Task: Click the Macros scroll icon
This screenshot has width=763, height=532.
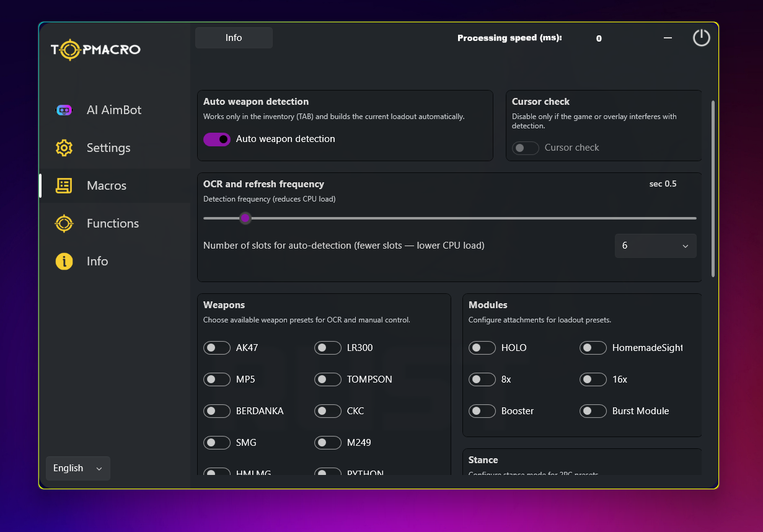Action: coord(64,186)
